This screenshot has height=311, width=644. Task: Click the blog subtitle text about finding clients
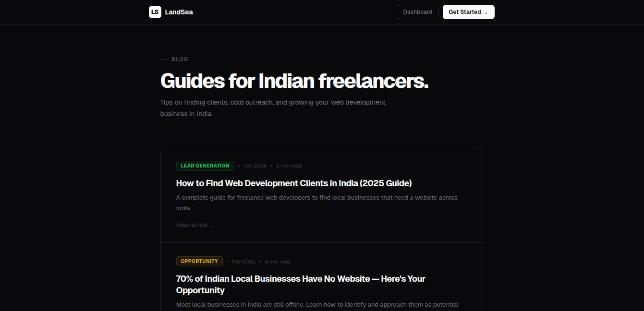pos(273,108)
